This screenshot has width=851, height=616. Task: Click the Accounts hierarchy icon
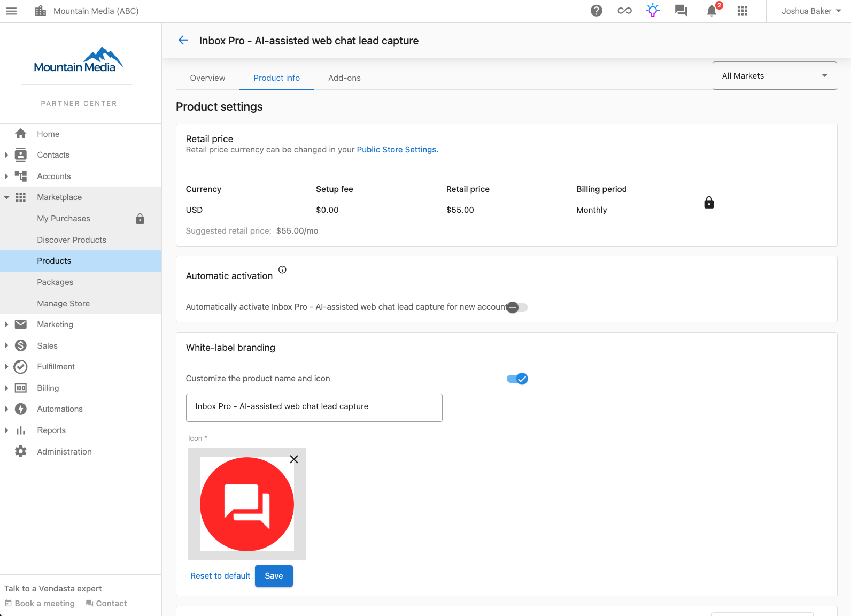pos(21,176)
